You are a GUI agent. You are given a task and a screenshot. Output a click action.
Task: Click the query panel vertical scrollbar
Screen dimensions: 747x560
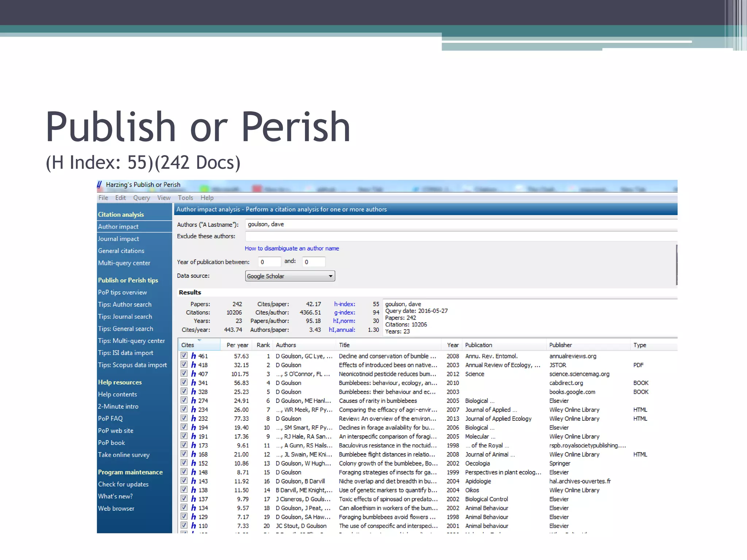(677, 265)
